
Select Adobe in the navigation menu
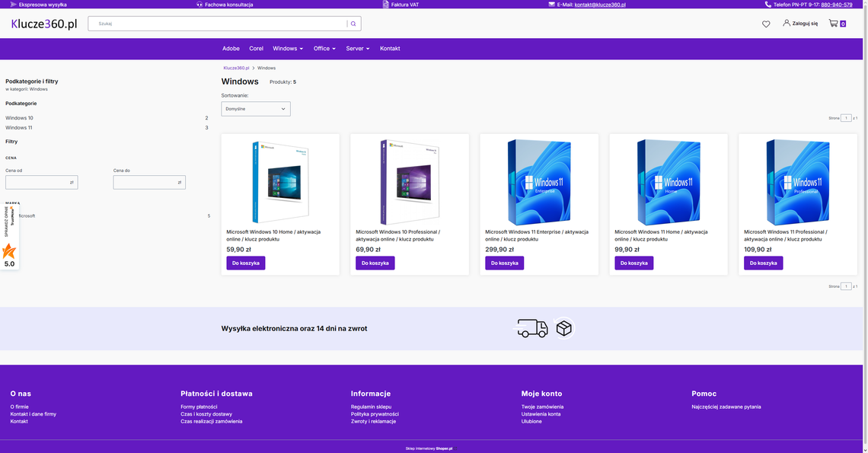click(231, 48)
